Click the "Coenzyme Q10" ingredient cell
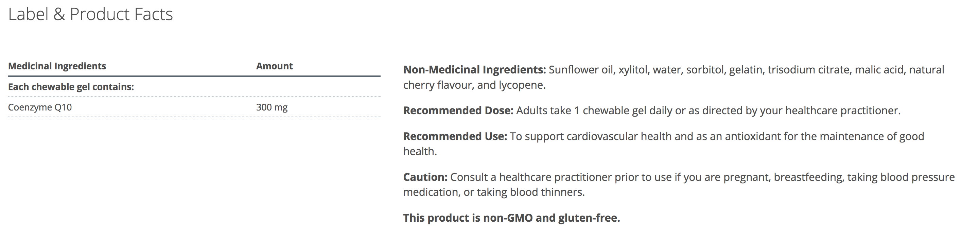 coord(40,107)
